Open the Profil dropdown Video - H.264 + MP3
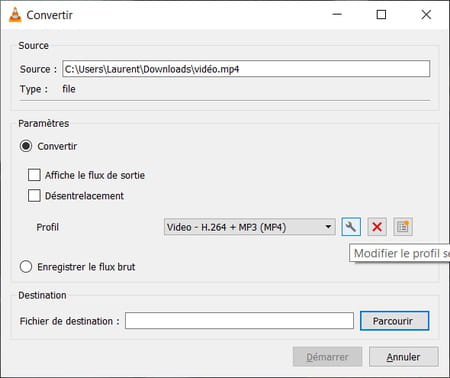This screenshot has height=378, width=450. [x=250, y=227]
